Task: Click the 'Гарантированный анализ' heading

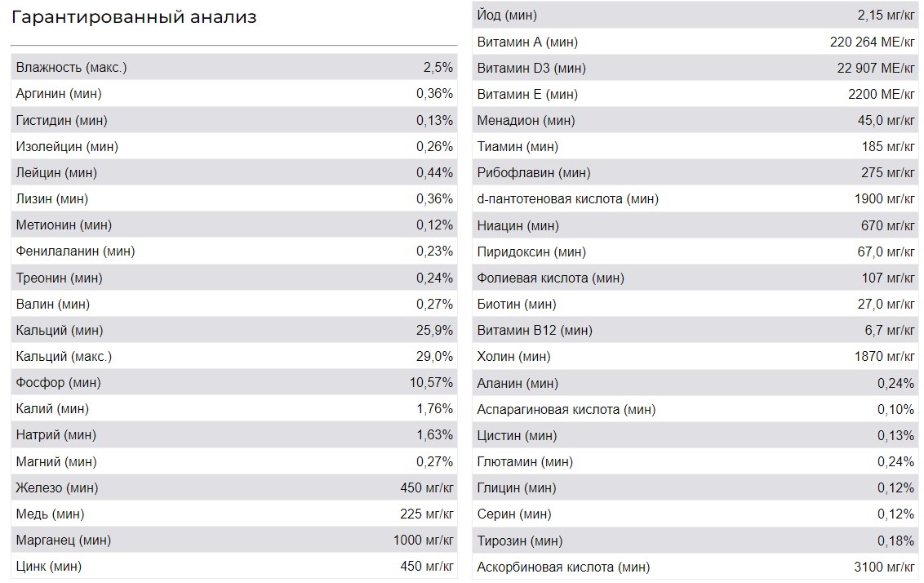Action: coord(134,17)
